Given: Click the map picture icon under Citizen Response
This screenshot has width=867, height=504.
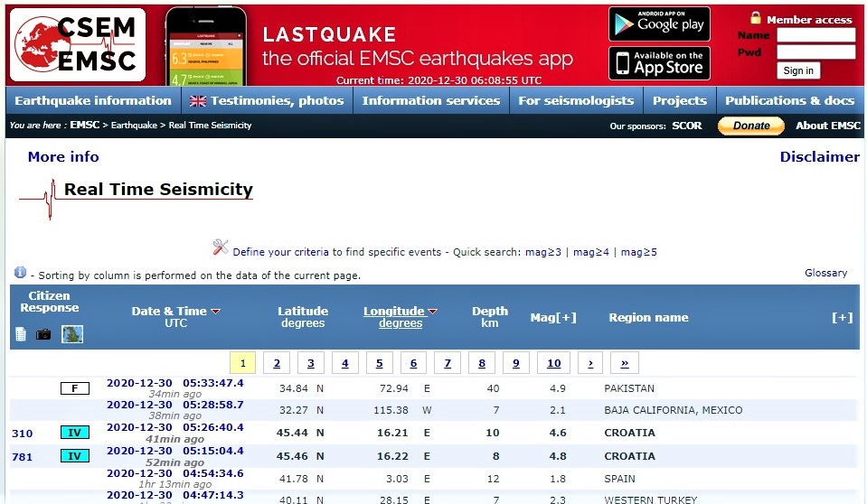Looking at the screenshot, I should (72, 334).
